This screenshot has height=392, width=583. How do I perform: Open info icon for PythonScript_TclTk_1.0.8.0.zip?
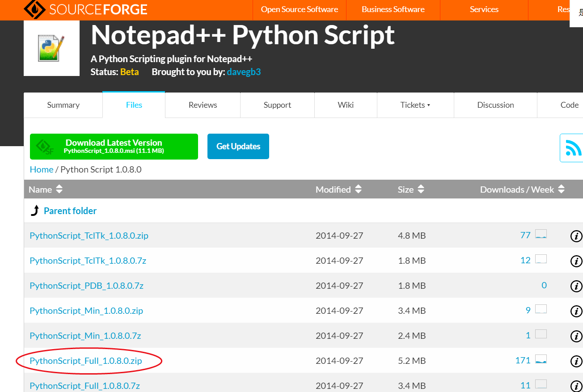(x=576, y=236)
